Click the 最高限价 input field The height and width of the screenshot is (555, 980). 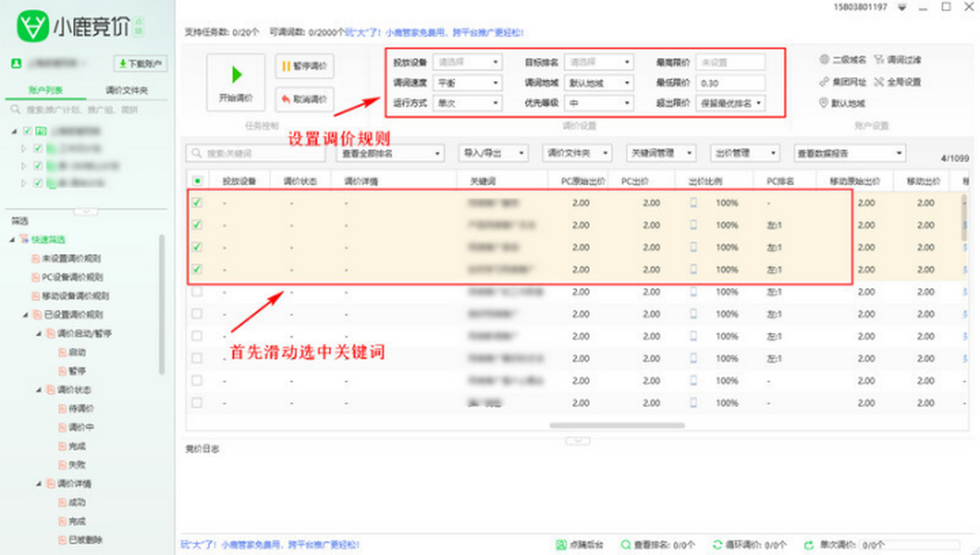point(730,61)
